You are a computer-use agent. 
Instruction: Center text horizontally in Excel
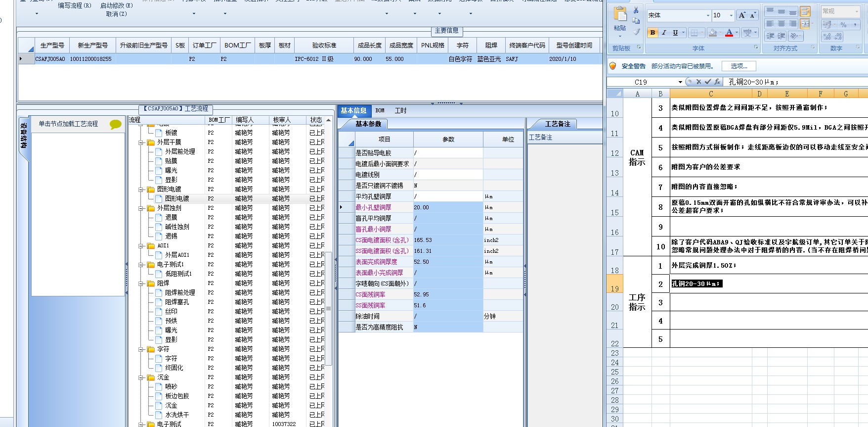click(x=781, y=23)
